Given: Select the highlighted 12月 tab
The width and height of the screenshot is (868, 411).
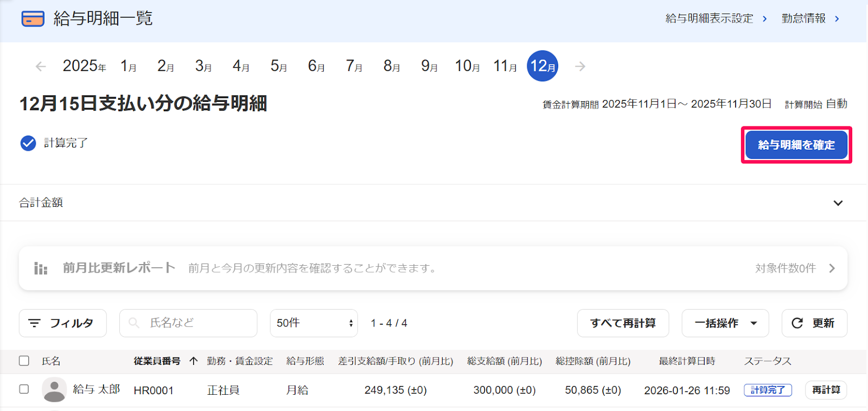Looking at the screenshot, I should pyautogui.click(x=542, y=66).
